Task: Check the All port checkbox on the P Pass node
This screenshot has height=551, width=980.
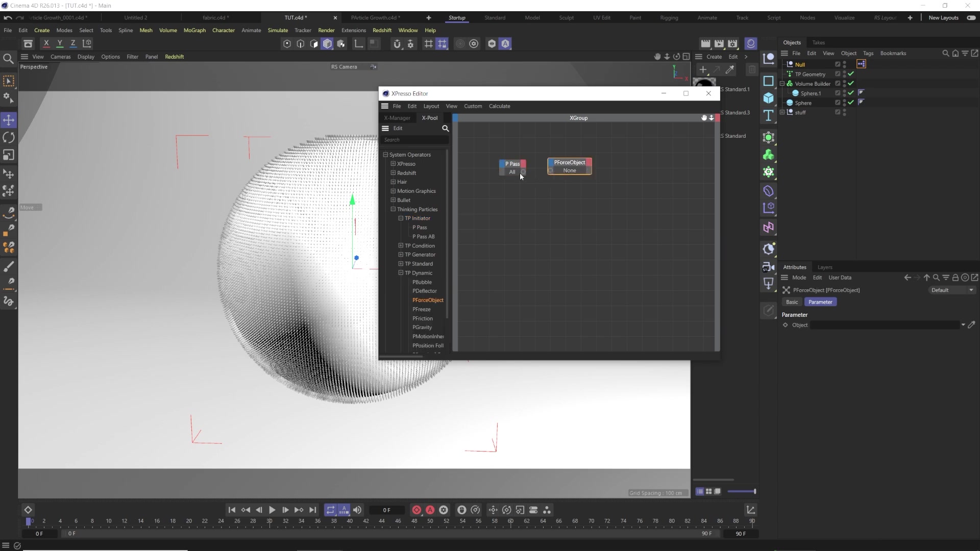Action: point(503,172)
